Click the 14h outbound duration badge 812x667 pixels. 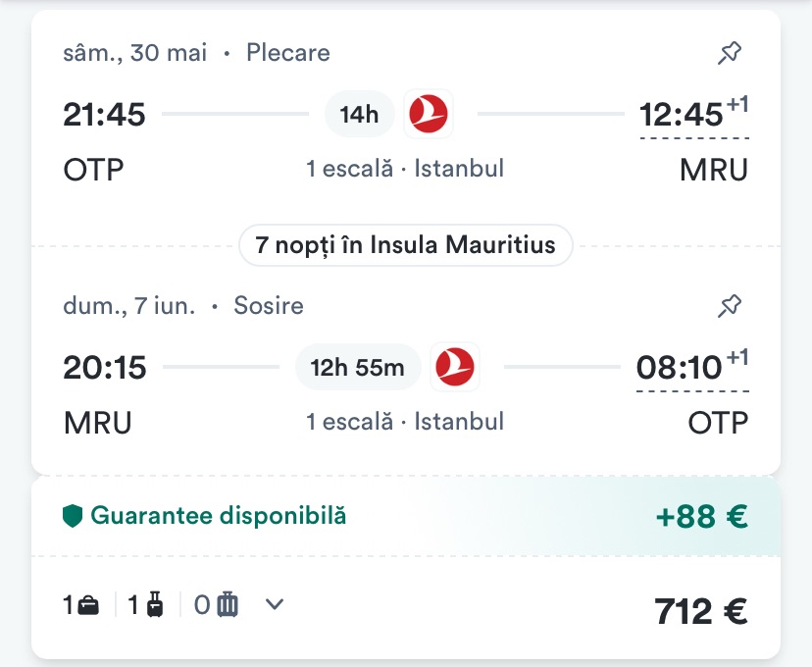(359, 115)
